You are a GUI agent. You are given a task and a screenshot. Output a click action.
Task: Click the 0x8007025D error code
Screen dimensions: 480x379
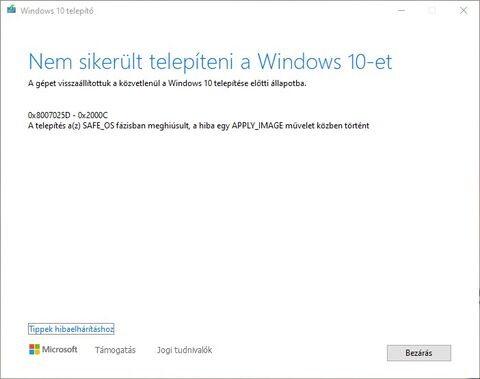tap(49, 115)
